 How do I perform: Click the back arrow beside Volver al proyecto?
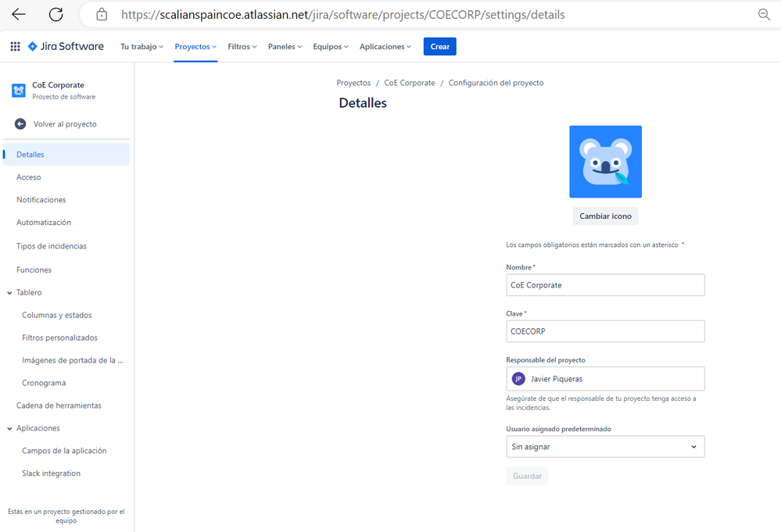click(20, 124)
